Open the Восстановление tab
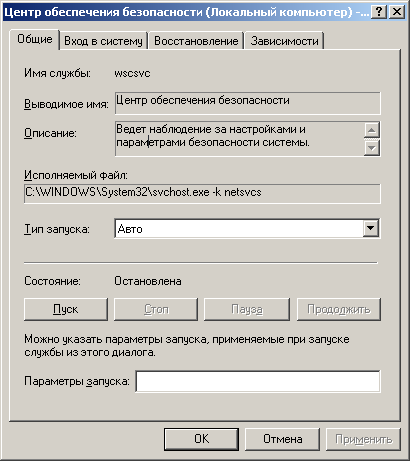Image resolution: width=410 pixels, height=461 pixels. 196,41
